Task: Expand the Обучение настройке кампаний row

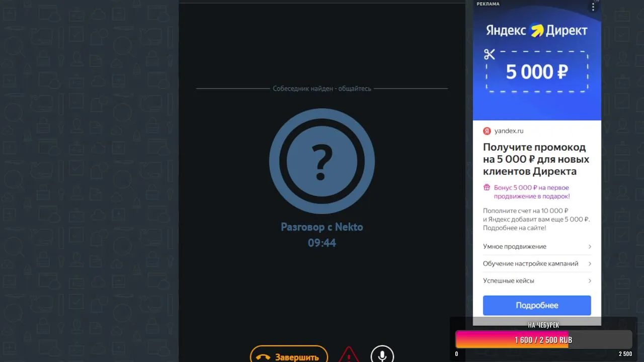Action: pos(537,263)
